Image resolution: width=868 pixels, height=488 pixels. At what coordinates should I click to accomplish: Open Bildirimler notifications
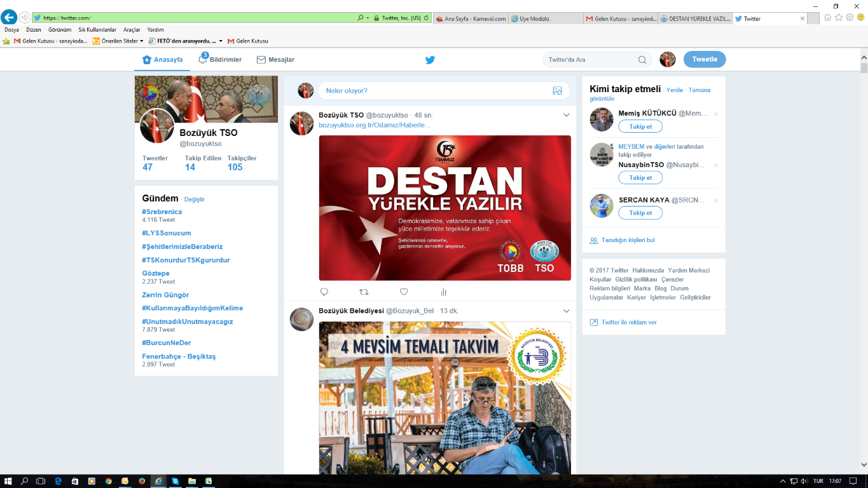[220, 60]
